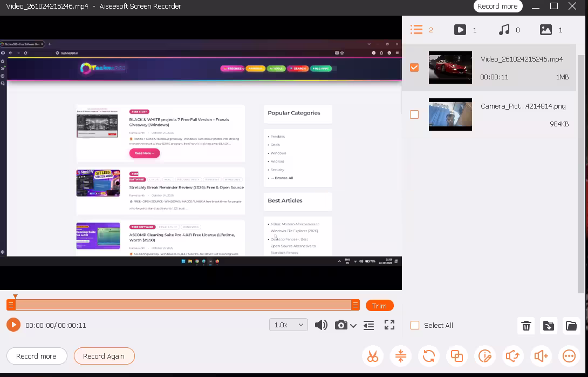Click the Record Again button
This screenshot has width=588, height=377.
click(x=104, y=356)
